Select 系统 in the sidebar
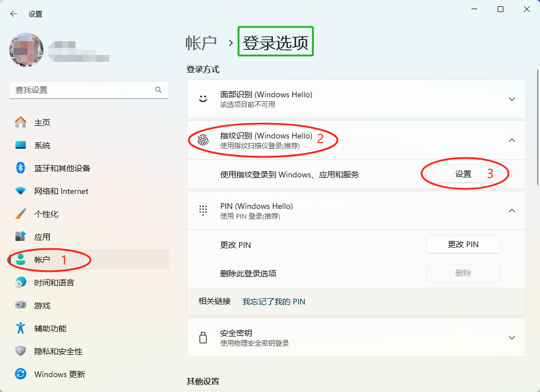 42,145
